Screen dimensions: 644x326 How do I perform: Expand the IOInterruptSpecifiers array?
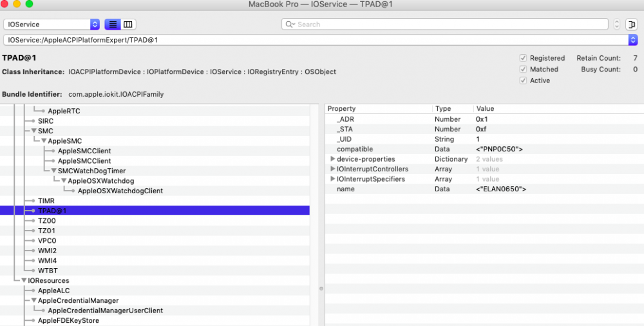click(332, 179)
